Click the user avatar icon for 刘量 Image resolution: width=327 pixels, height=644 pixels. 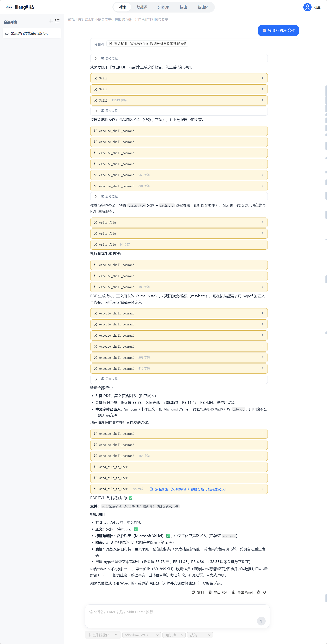pos(307,7)
